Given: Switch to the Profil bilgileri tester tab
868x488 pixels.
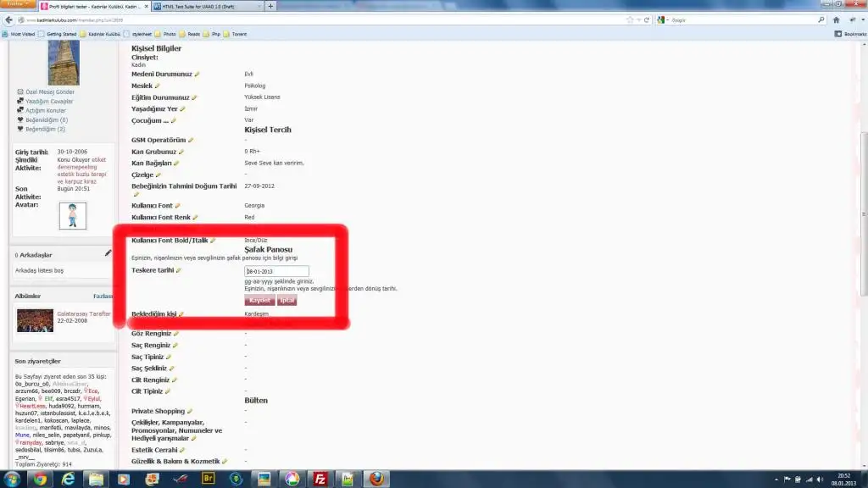Looking at the screenshot, I should [x=94, y=6].
